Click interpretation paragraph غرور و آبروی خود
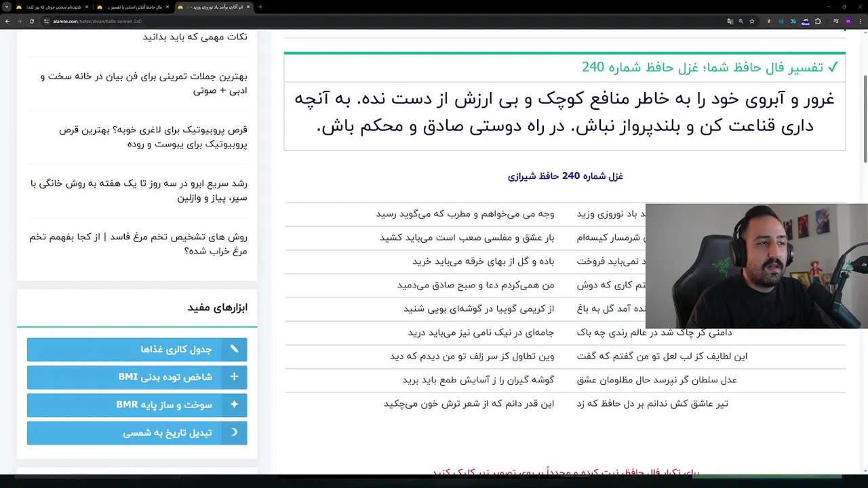Viewport: 868px width, 488px height. point(565,113)
